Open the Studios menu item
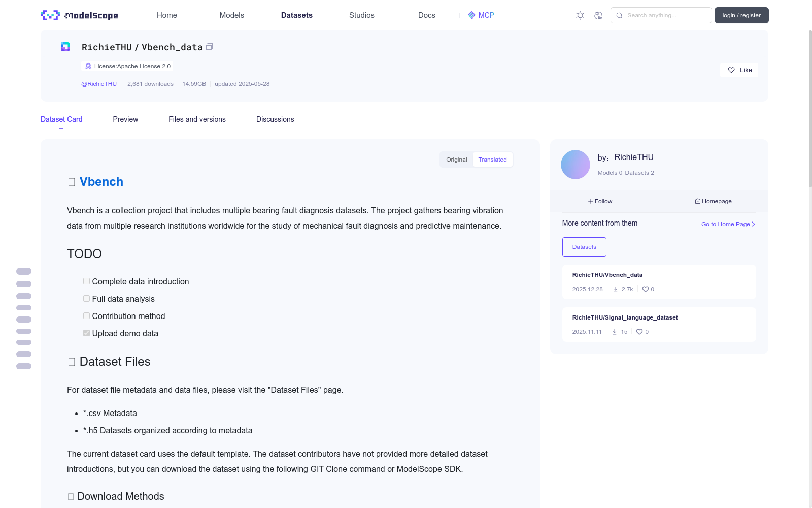 [362, 15]
